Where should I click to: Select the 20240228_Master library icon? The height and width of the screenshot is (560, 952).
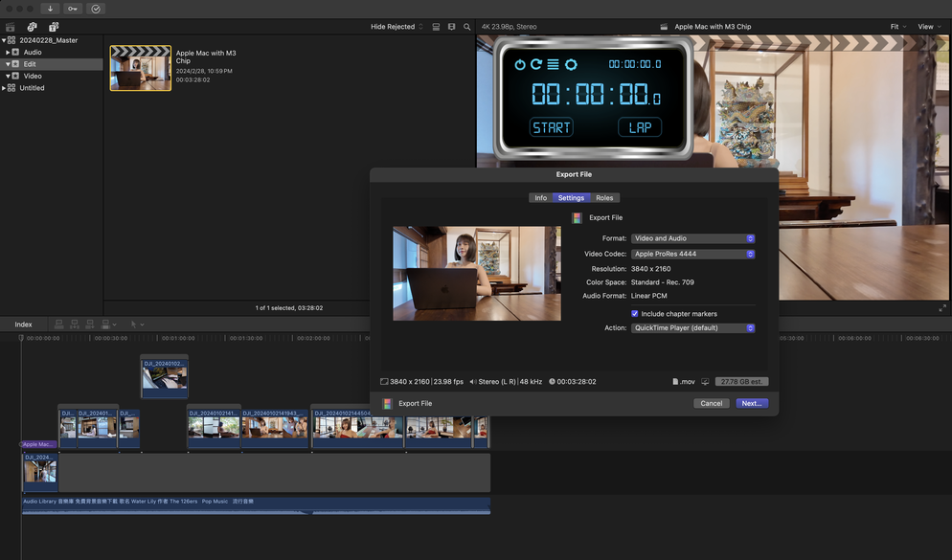[x=11, y=40]
